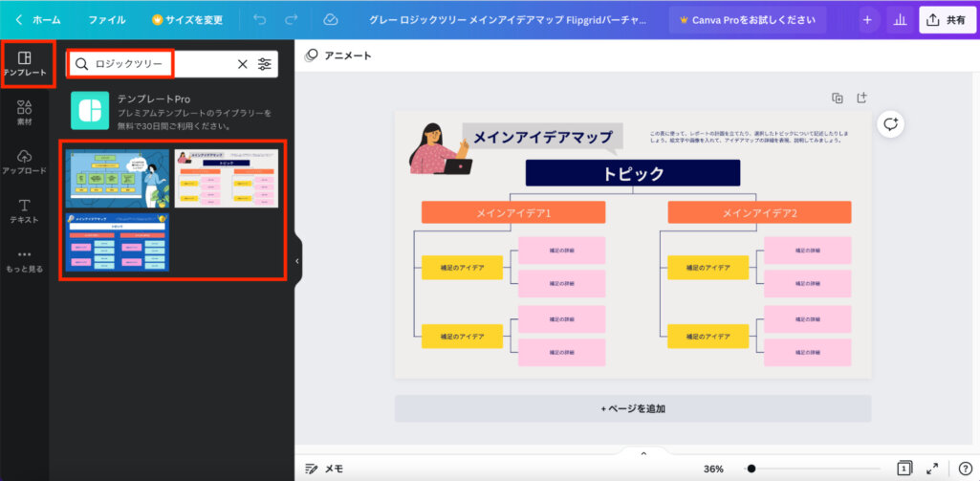Viewport: 980px width, 481px height.
Task: Click the undo arrow icon
Action: coord(259,20)
